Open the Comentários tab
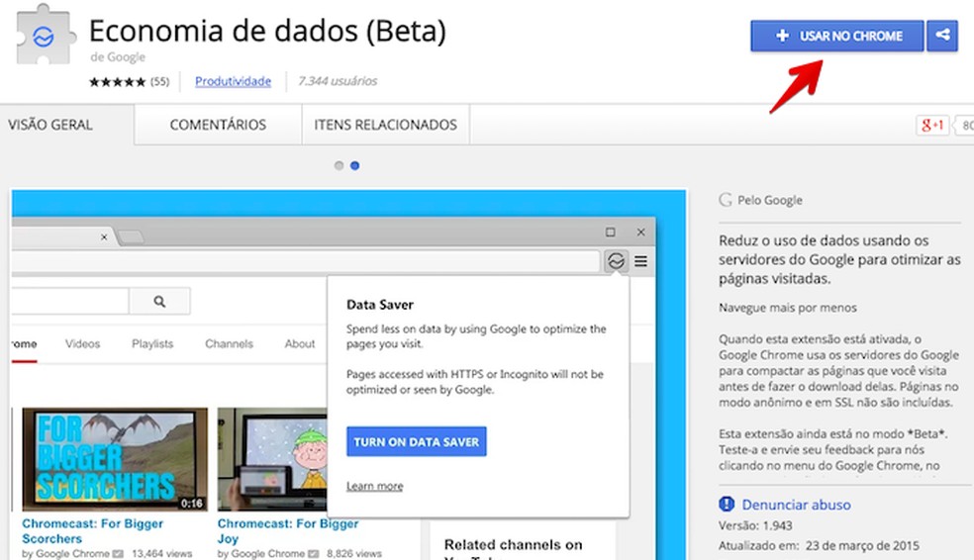This screenshot has height=560, width=974. tap(218, 125)
